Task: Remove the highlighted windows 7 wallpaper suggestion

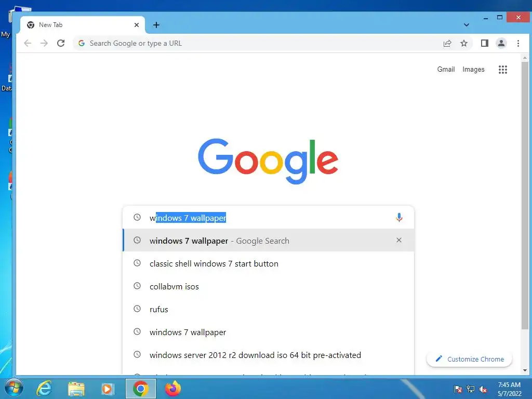Action: (x=399, y=240)
